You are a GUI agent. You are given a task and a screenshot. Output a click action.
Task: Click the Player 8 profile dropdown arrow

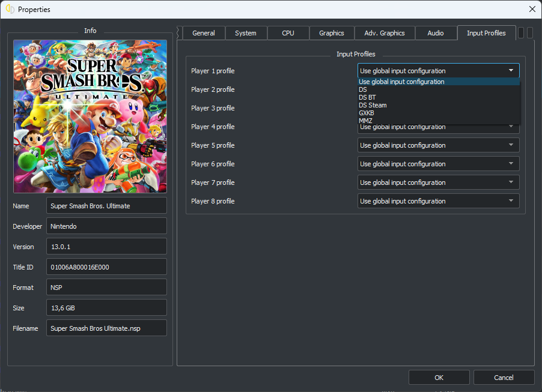[511, 201]
